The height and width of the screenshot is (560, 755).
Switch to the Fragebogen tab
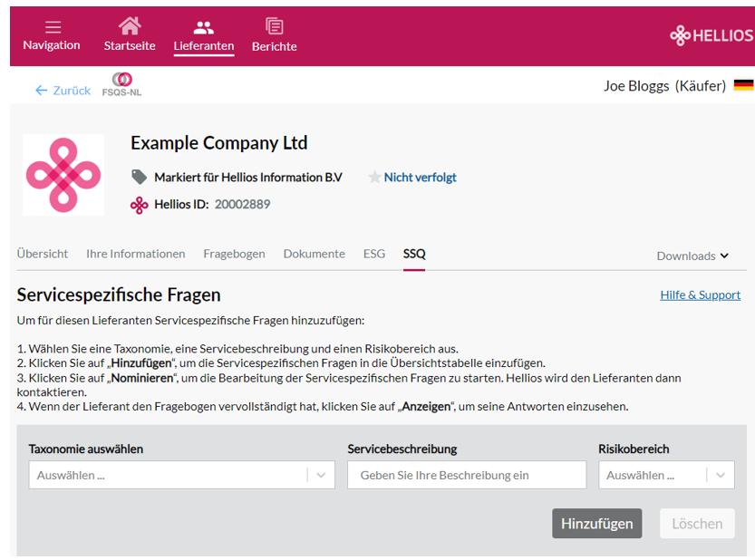tap(234, 254)
